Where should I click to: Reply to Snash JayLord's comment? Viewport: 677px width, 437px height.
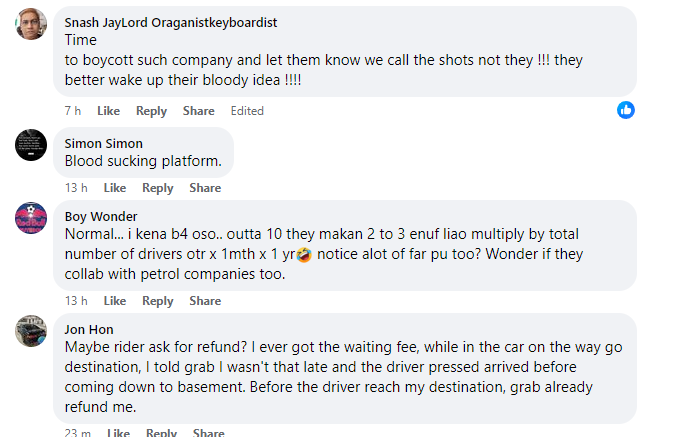(x=151, y=111)
